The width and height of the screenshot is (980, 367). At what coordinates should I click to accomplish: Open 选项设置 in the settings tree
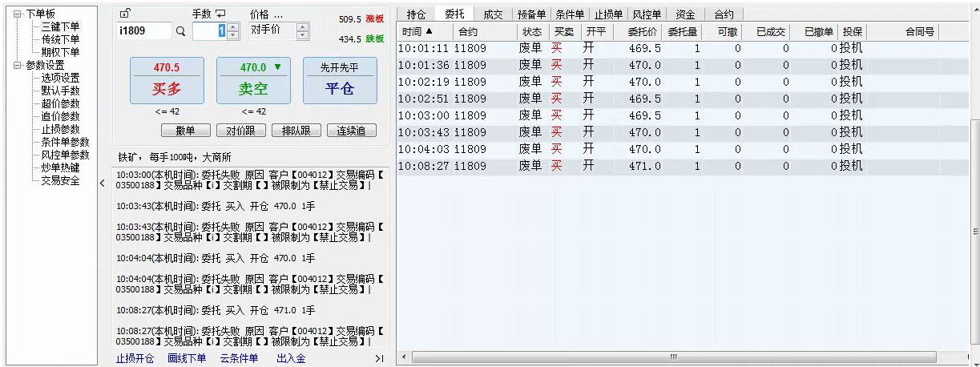pyautogui.click(x=60, y=78)
